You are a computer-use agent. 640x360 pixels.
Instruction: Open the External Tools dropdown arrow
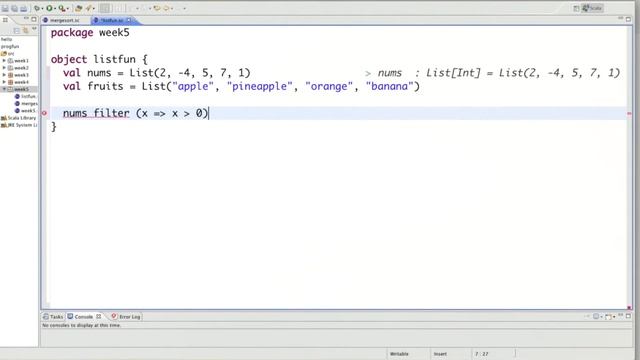[68, 9]
